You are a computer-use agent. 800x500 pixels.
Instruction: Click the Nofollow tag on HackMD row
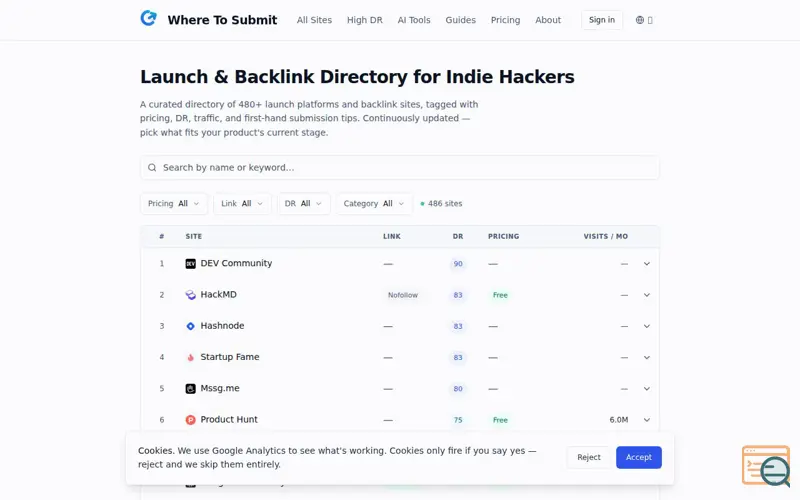(x=403, y=295)
